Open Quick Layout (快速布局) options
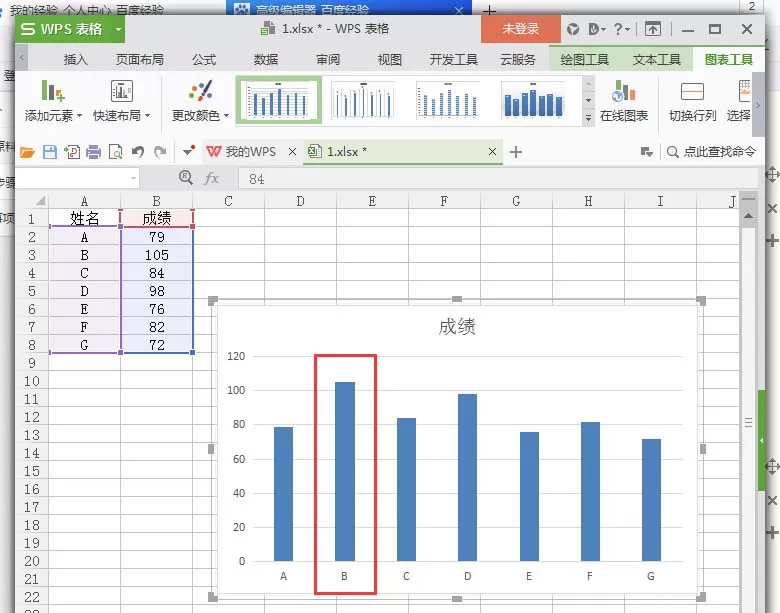The image size is (780, 613). coord(121,102)
